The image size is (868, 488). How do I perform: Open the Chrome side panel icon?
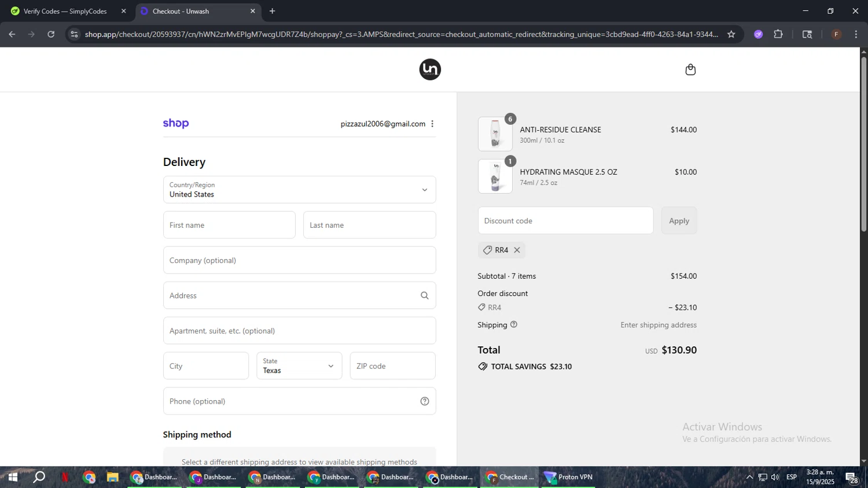(807, 34)
